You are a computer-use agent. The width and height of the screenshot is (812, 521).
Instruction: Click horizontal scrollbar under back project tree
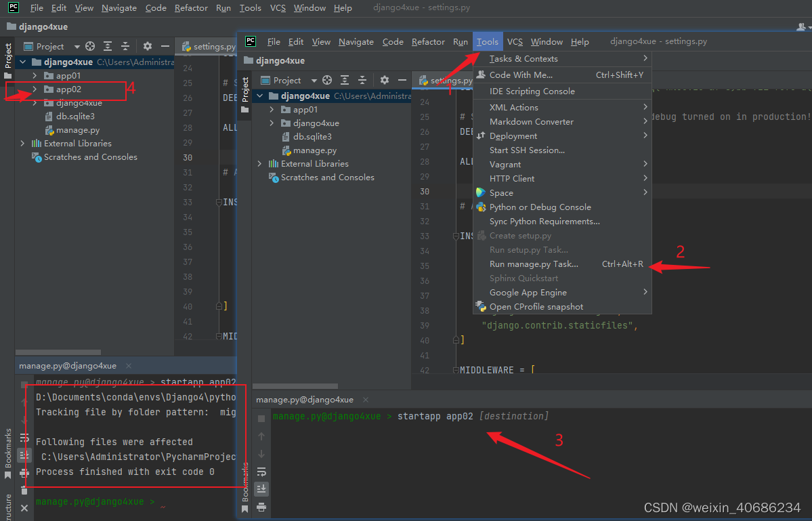tap(58, 352)
